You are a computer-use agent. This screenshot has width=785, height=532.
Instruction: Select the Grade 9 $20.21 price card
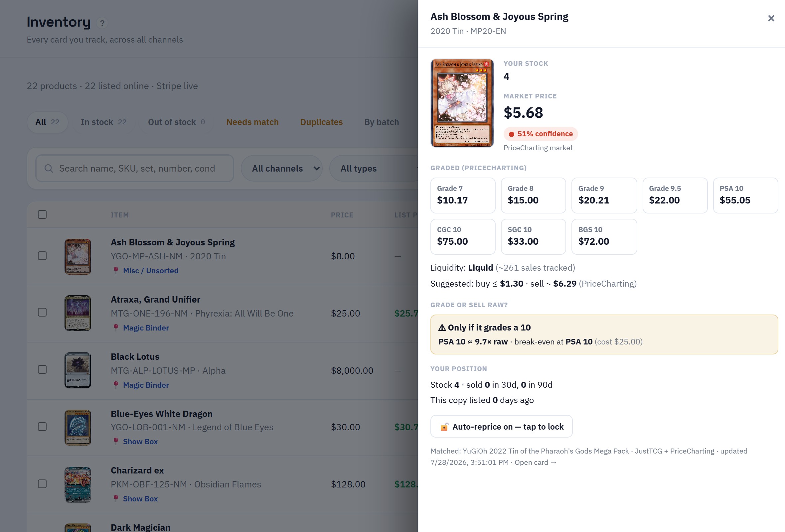[x=604, y=196]
